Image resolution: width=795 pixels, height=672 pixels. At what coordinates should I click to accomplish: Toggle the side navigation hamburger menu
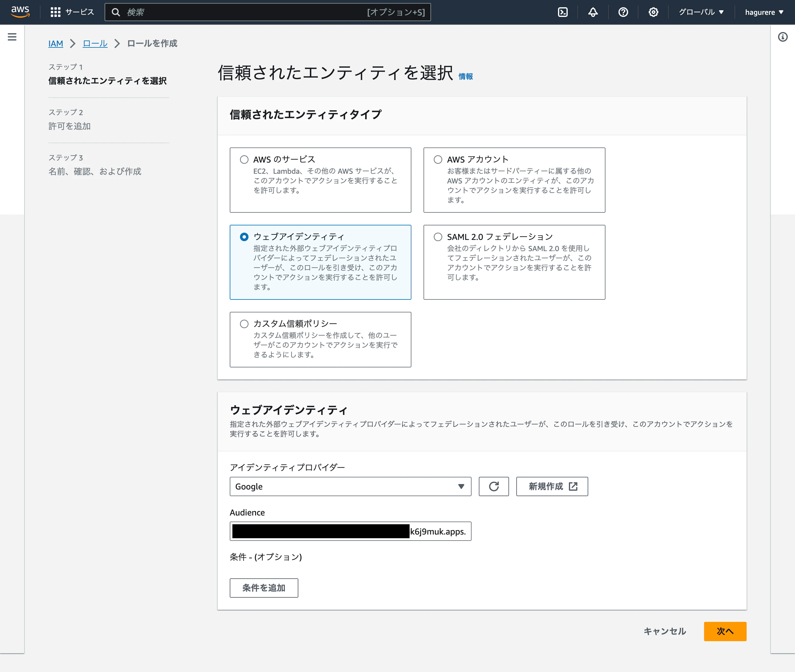12,37
